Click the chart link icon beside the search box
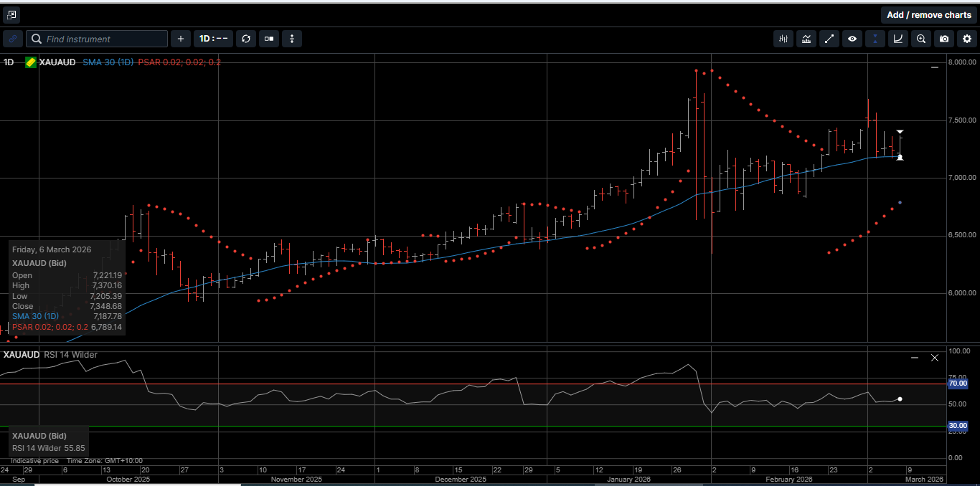The image size is (980, 486). click(12, 39)
